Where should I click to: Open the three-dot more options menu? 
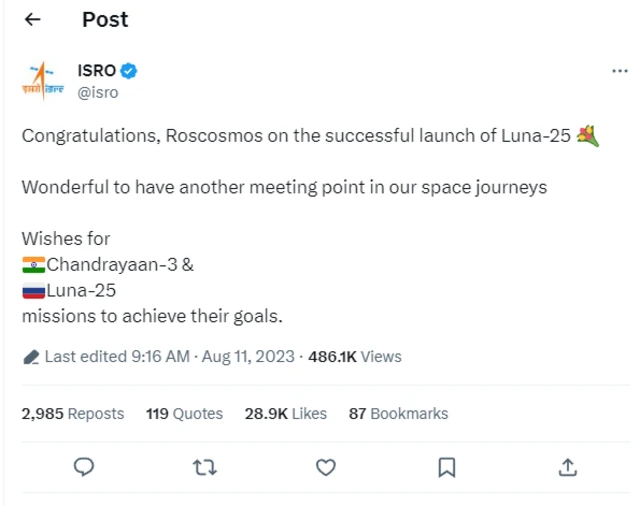tap(619, 71)
